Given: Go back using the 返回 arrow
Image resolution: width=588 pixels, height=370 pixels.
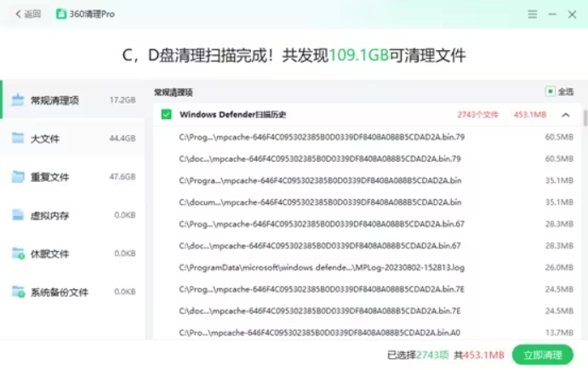Looking at the screenshot, I should click(x=27, y=14).
